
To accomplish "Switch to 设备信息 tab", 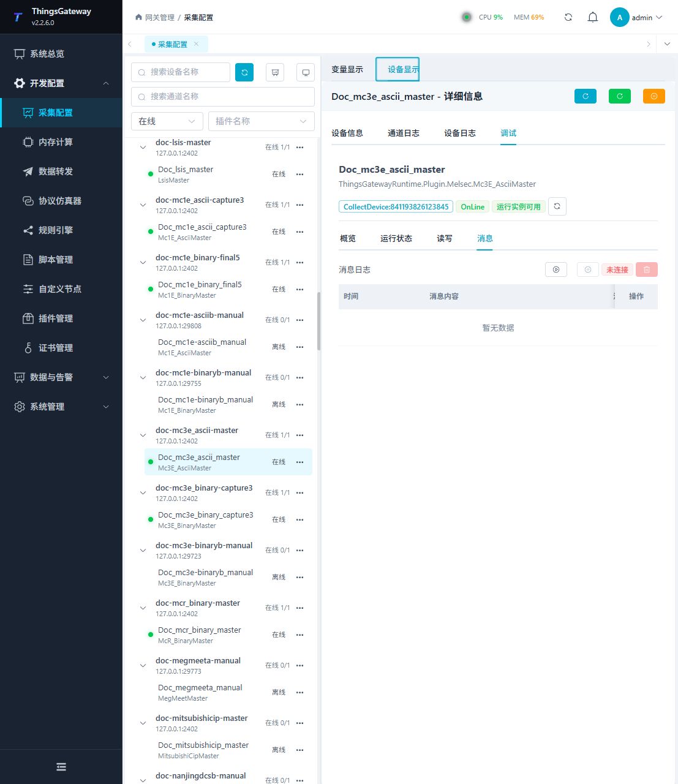I will (347, 133).
